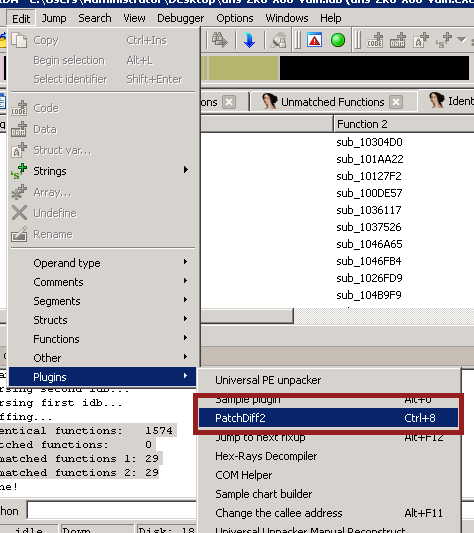474x533 pixels.
Task: Select row sub_101AA22
Action: pos(370,159)
